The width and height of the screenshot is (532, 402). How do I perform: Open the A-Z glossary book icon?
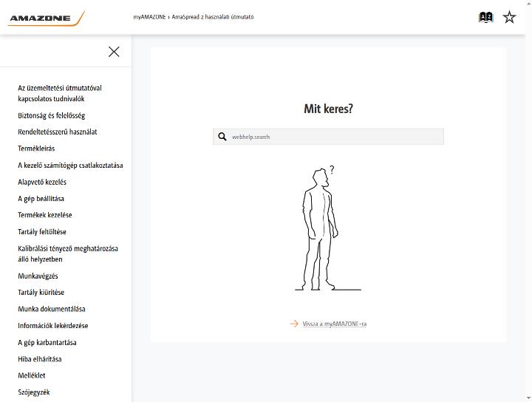(485, 17)
